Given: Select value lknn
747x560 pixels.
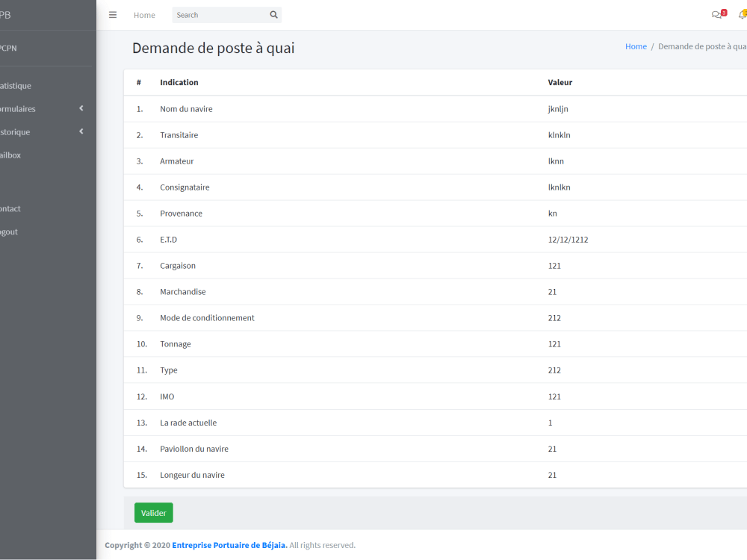Looking at the screenshot, I should [x=556, y=161].
